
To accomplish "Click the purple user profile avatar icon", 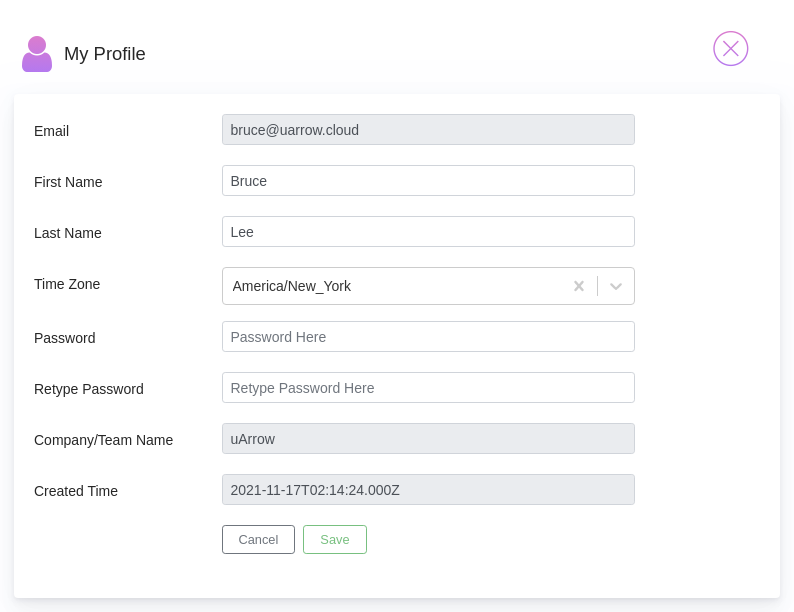I will click(x=37, y=54).
